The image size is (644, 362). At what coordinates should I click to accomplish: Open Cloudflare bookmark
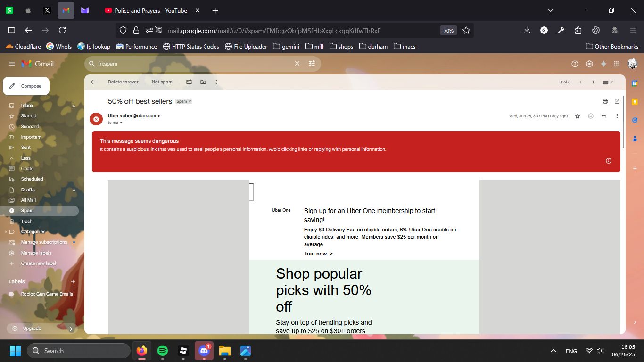(23, 47)
